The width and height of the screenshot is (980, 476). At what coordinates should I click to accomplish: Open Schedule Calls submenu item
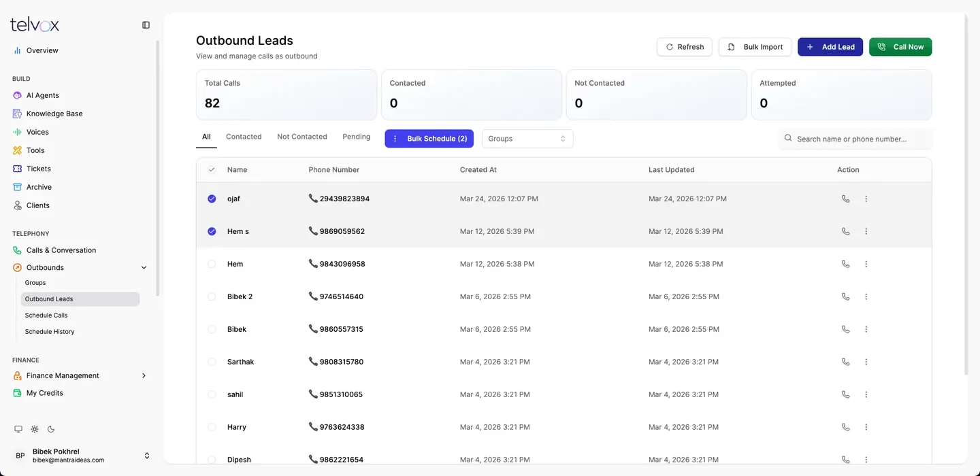(x=46, y=316)
